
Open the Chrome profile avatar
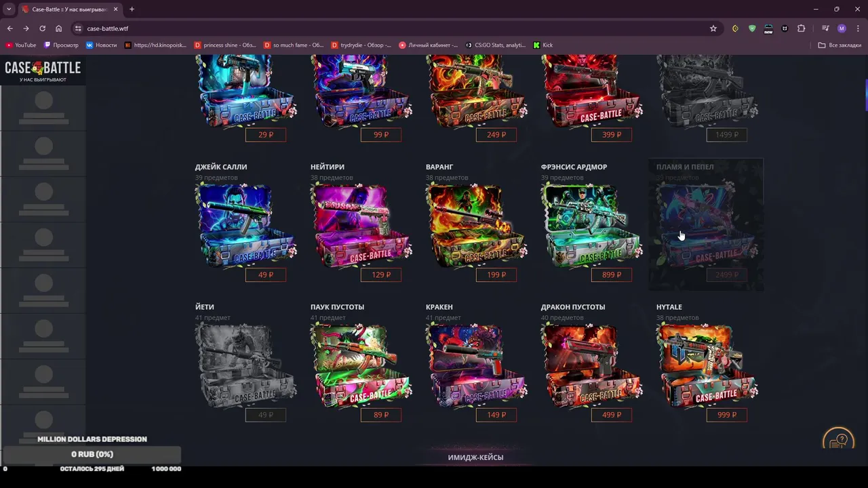(842, 28)
